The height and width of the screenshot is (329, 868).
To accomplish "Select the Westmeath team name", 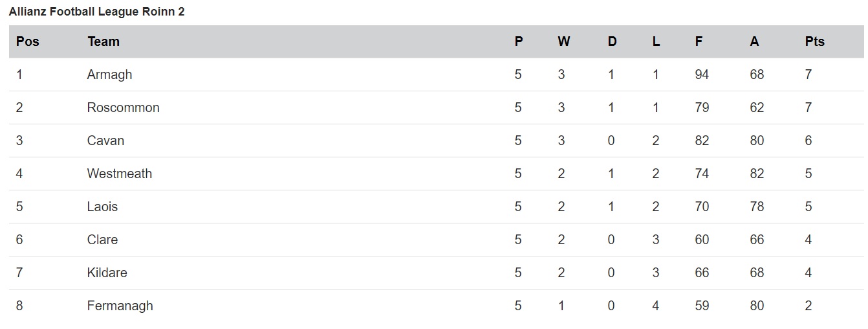I will click(120, 174).
